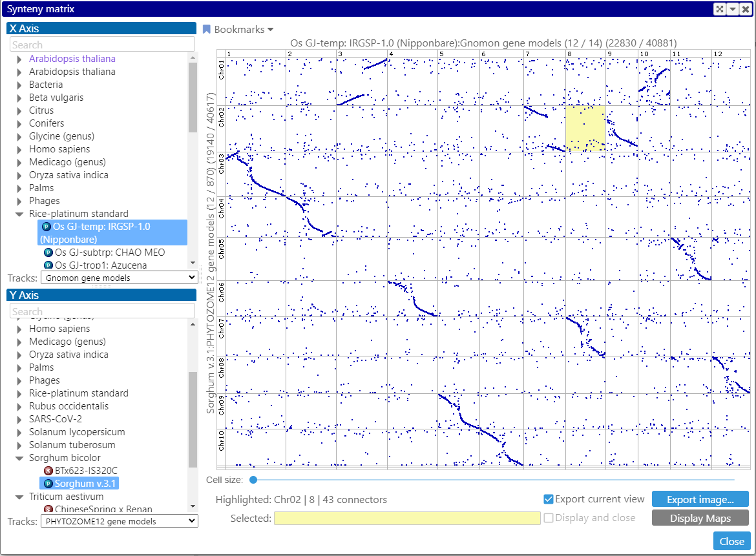
Task: Click the Close button
Action: tap(732, 541)
